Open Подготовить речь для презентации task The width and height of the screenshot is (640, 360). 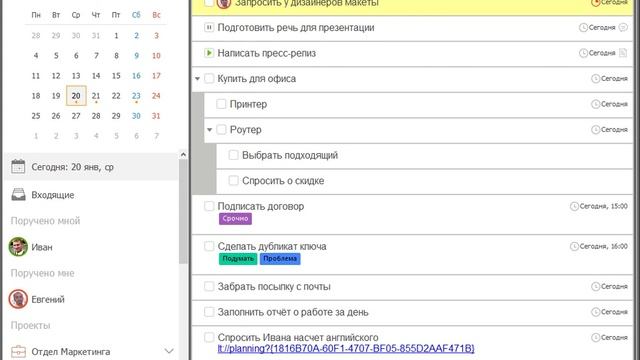(296, 28)
